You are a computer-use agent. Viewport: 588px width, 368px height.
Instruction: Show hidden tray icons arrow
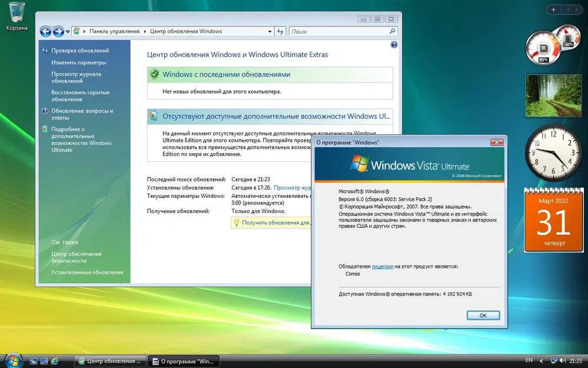point(541,361)
